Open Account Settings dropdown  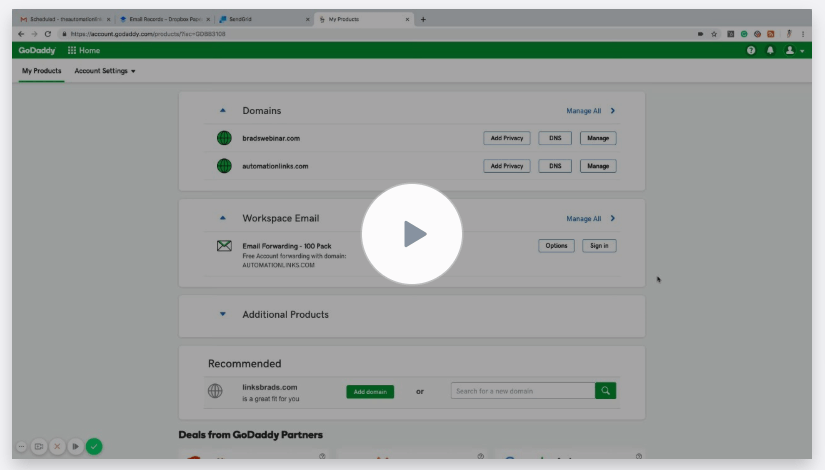105,71
